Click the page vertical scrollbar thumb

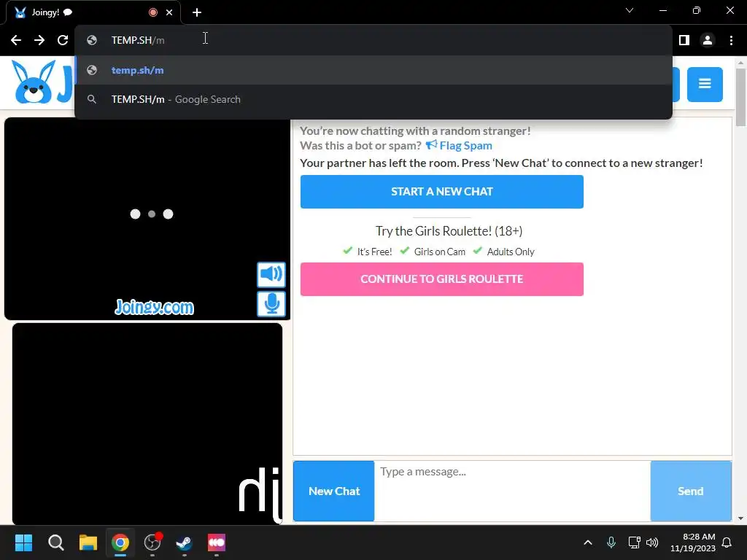pos(740,98)
